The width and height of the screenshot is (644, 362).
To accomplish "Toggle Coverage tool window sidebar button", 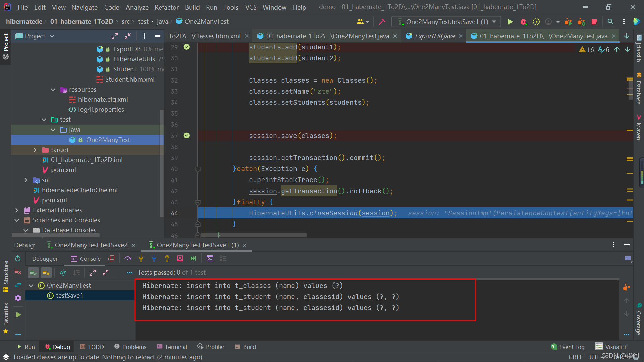I will tap(639, 319).
